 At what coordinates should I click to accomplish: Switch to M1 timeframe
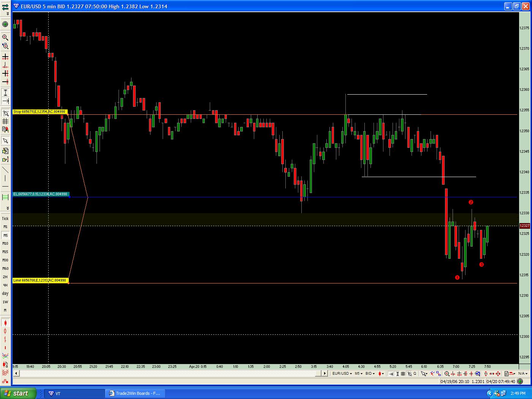click(x=5, y=227)
